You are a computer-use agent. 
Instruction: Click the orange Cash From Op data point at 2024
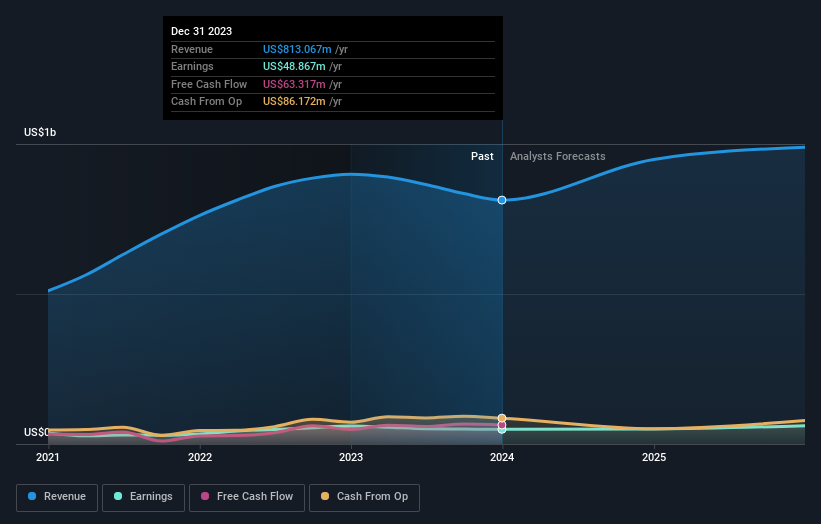[502, 418]
